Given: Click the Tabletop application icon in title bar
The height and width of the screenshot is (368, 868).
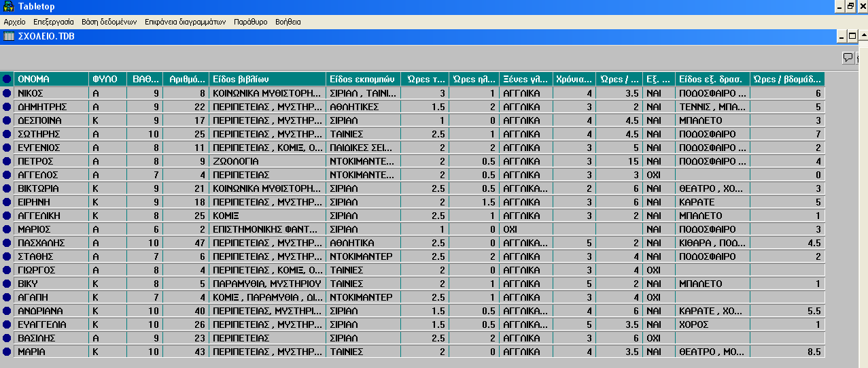Looking at the screenshot, I should [x=8, y=7].
